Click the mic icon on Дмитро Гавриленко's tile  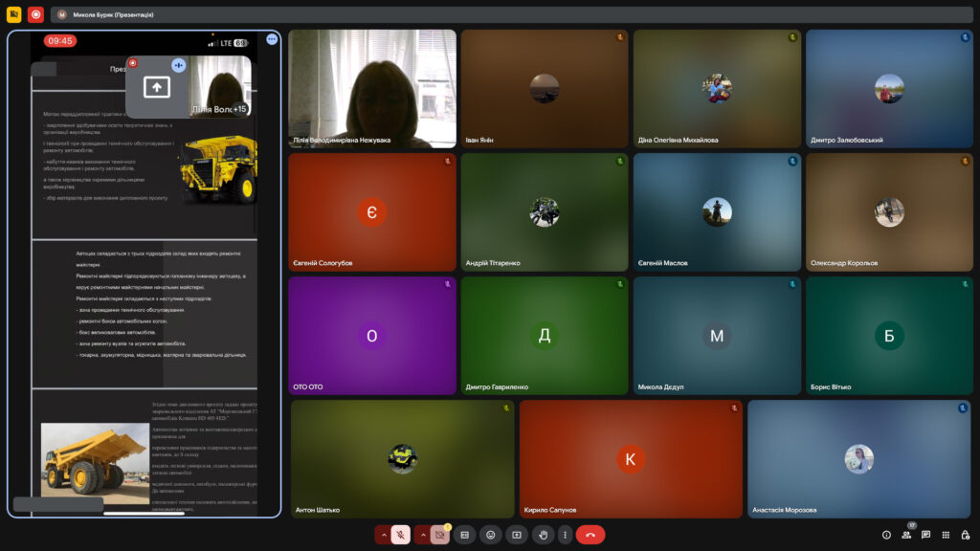[620, 284]
